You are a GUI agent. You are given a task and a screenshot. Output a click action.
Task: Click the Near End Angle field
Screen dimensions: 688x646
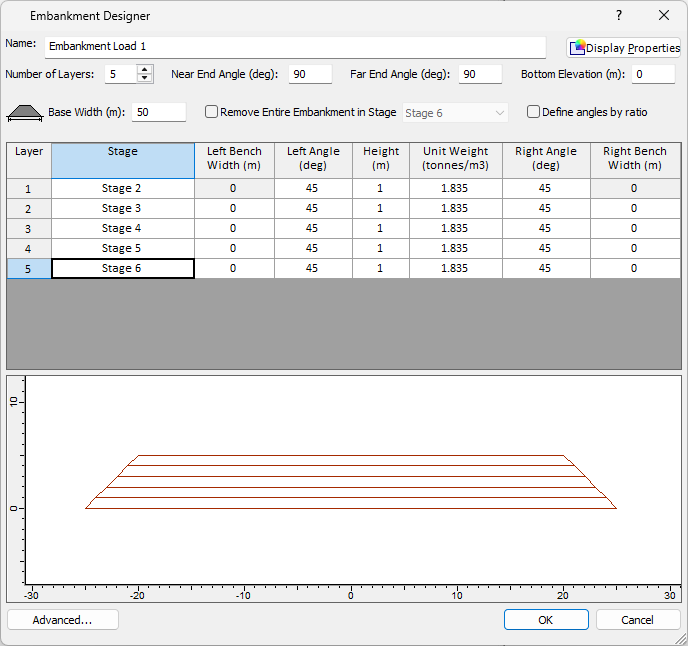pos(310,74)
